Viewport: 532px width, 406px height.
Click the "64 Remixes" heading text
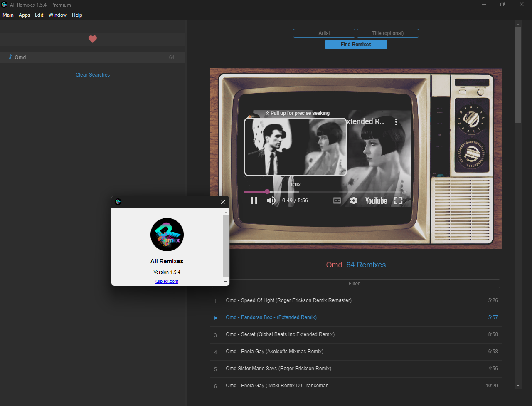366,265
